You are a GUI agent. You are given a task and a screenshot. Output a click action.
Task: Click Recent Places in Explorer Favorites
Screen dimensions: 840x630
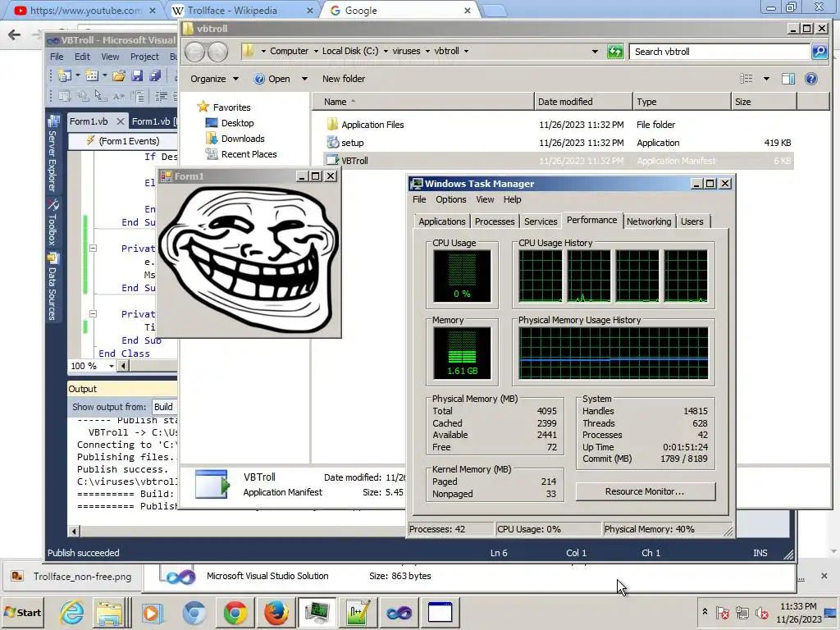(x=249, y=153)
